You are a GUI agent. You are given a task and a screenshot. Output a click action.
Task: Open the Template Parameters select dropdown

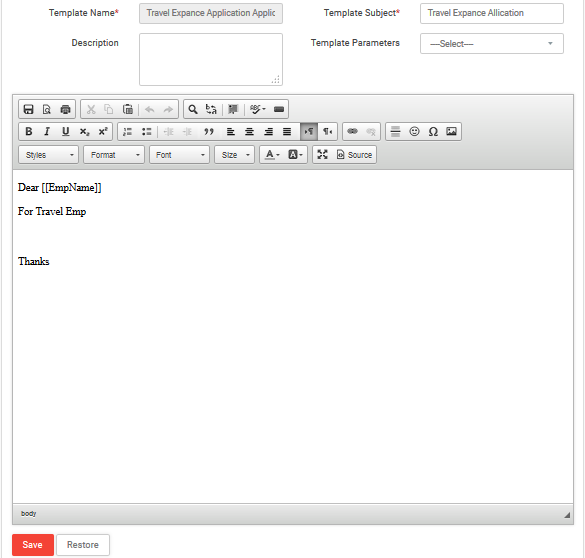point(492,44)
